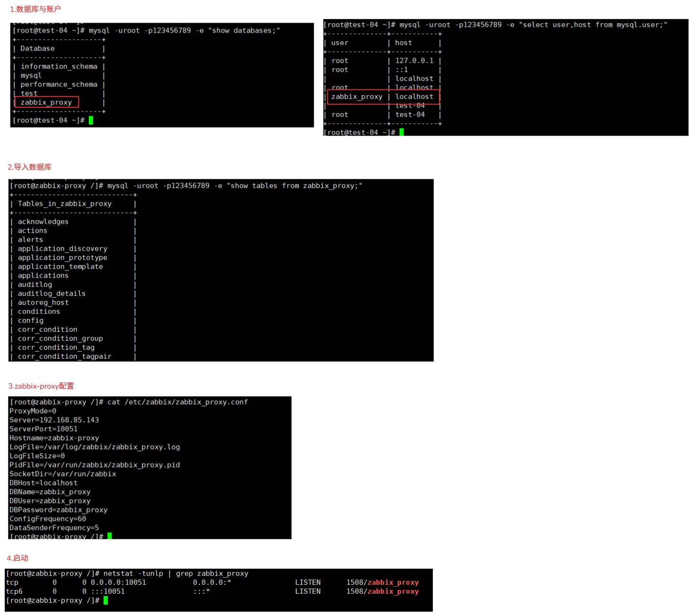Screen dimensions: 693x616
Task: Click the 'corr_condition' table row
Action: coord(48,330)
